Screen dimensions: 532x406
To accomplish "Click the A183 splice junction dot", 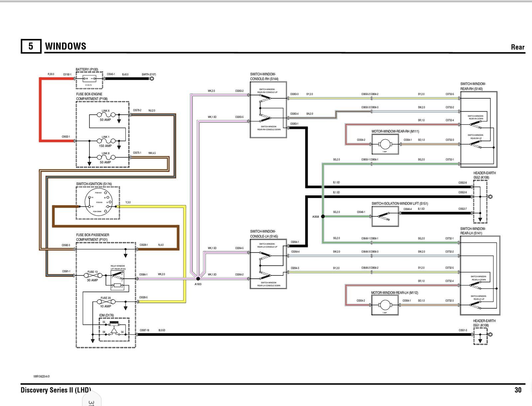I will (198, 279).
